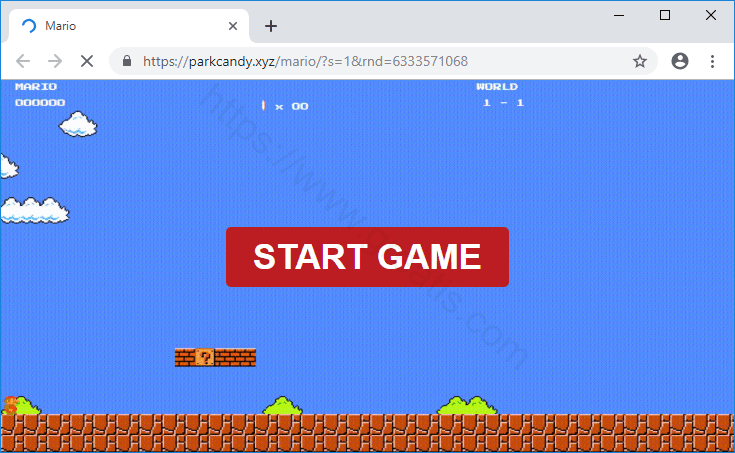Click the WORLD 1 - 1 indicator
Screen dimensions: 735x453
pos(500,95)
